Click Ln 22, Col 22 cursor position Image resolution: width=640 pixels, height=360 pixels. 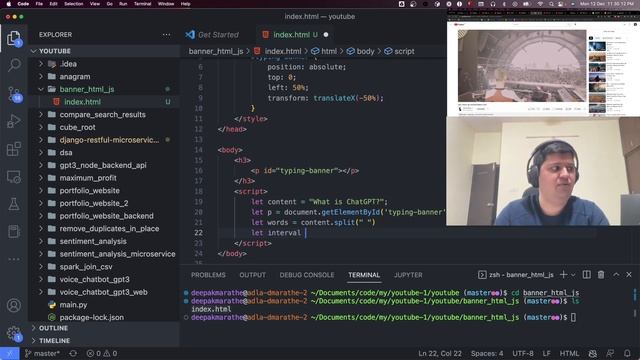440,353
